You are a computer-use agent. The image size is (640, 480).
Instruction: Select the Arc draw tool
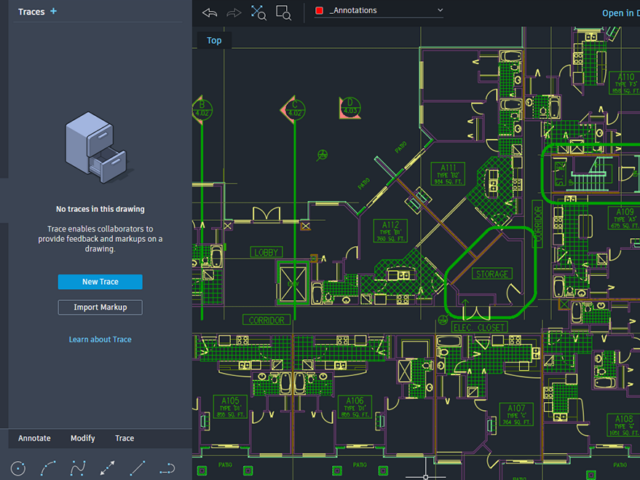click(x=48, y=468)
